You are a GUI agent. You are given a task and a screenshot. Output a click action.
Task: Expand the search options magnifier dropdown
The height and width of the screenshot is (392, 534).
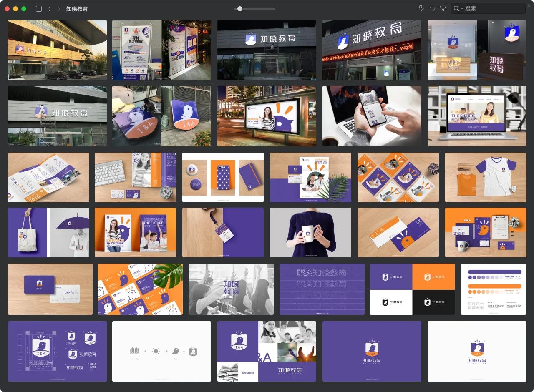(458, 9)
